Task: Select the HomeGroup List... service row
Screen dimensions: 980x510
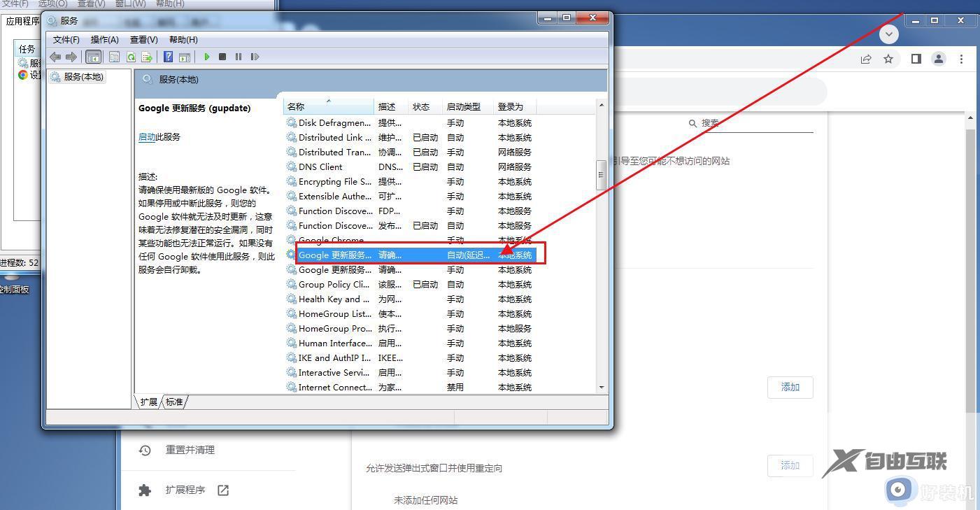Action: click(x=410, y=314)
